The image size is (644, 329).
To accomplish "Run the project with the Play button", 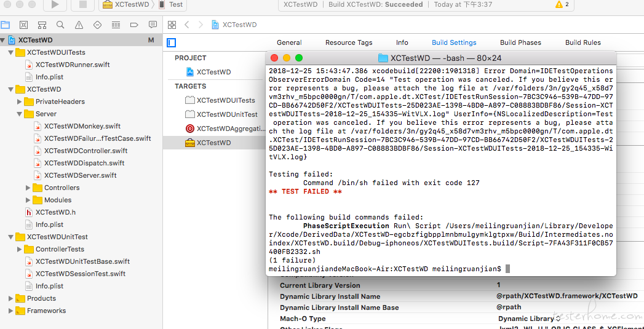I will (55, 5).
